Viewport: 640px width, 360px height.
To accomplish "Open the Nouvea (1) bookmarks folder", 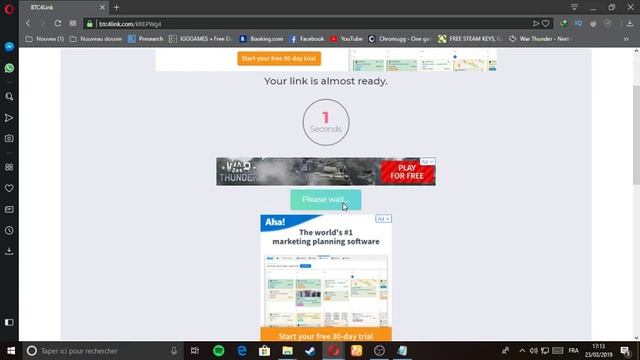I will coord(44,39).
